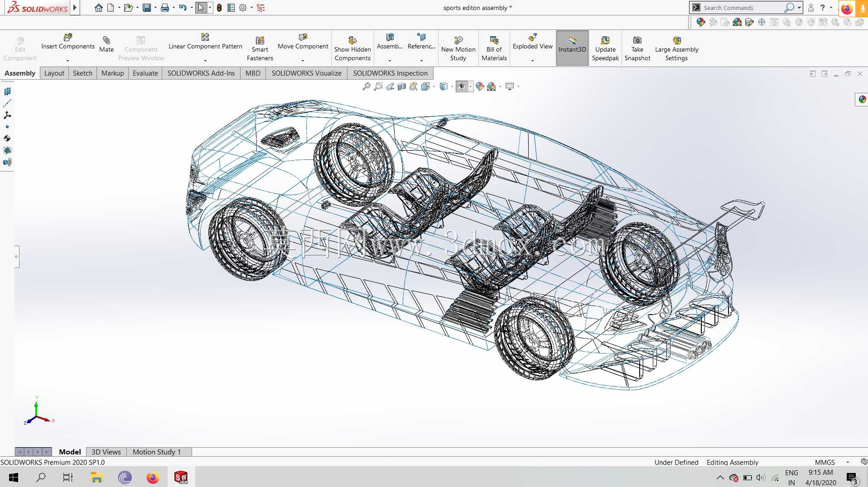The width and height of the screenshot is (868, 487).
Task: Click Show Hidden Components
Action: (x=352, y=48)
